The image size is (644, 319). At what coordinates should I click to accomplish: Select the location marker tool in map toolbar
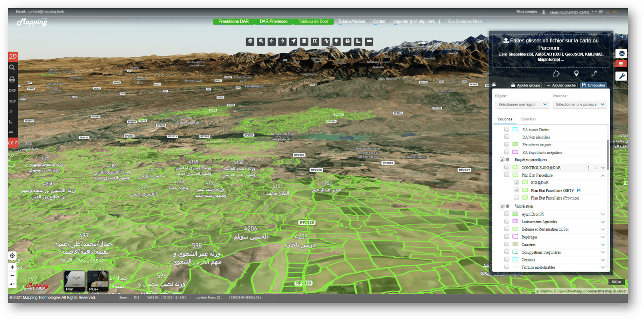click(x=337, y=41)
